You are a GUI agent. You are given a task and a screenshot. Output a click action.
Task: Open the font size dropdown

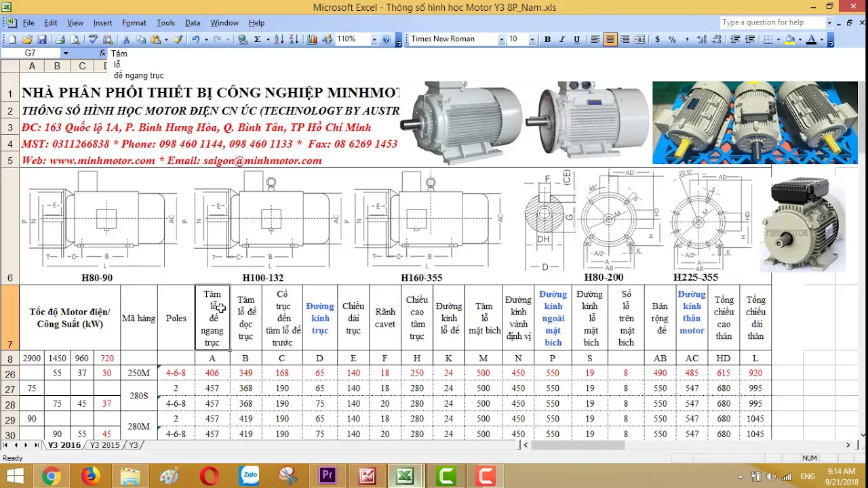(532, 39)
